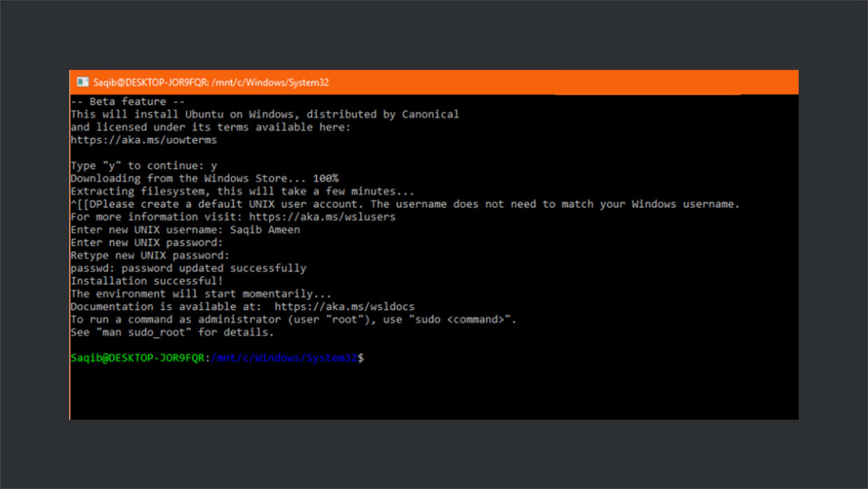
Task: Click the terminal icon in the title bar
Action: pos(83,83)
